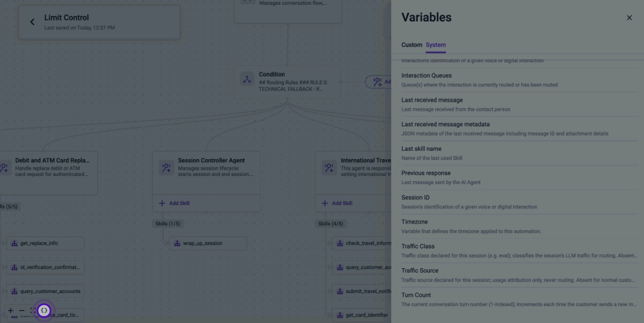Image resolution: width=644 pixels, height=323 pixels.
Task: Add Skill to Session Controller Agent
Action: (x=174, y=203)
